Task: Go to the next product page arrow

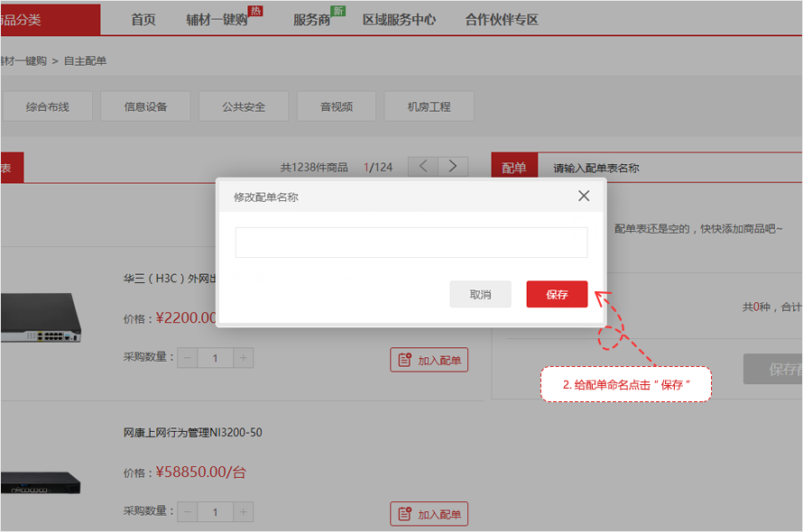Action: coord(454,167)
